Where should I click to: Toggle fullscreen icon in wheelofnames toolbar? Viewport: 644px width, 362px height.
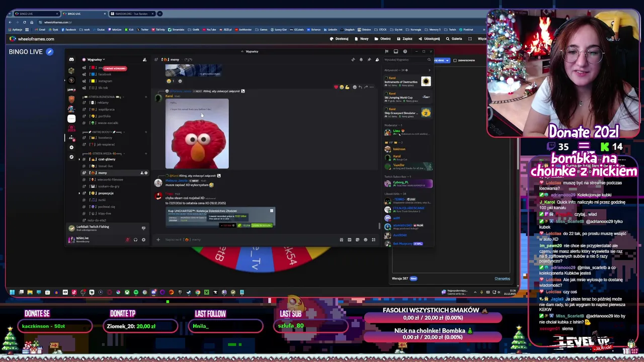click(x=470, y=39)
